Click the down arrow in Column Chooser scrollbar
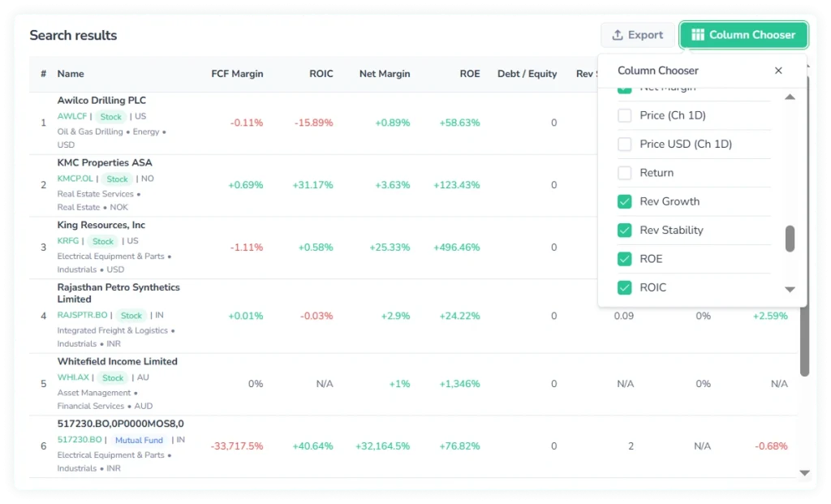 coord(790,290)
